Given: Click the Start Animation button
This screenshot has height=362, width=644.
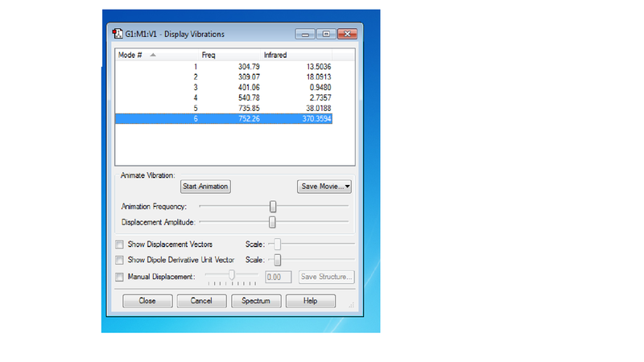Looking at the screenshot, I should [x=205, y=187].
